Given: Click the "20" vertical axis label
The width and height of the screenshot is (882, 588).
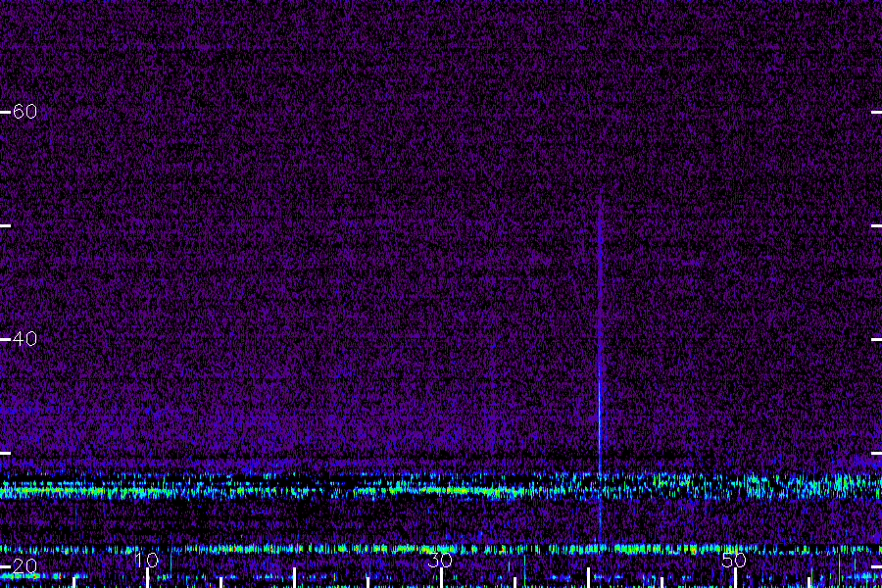Looking at the screenshot, I should pos(24,566).
